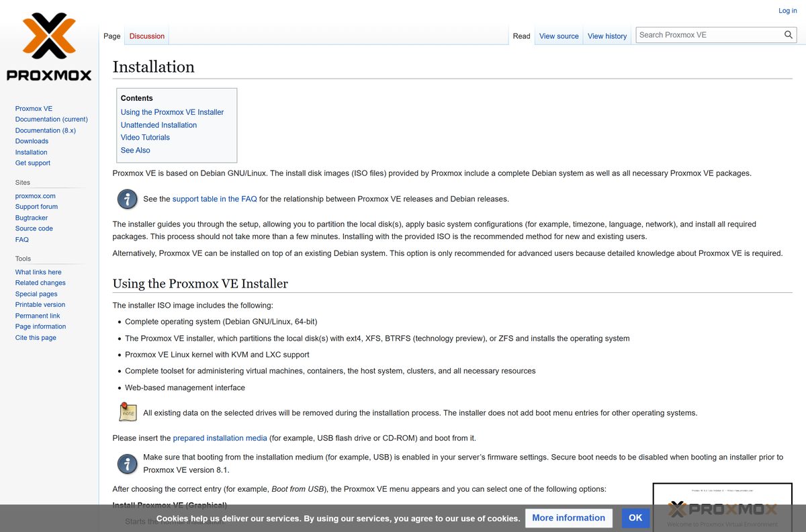The width and height of the screenshot is (806, 532).
Task: Open Get support link
Action: 33,163
